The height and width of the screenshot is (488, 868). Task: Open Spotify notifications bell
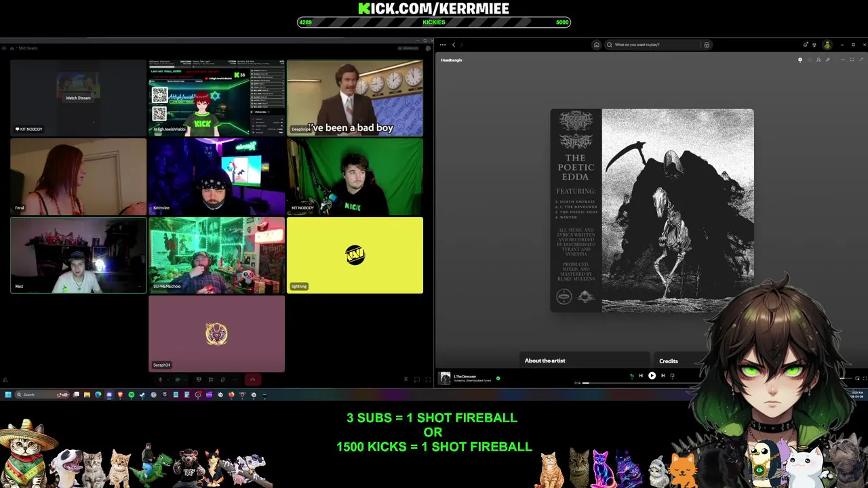(806, 45)
